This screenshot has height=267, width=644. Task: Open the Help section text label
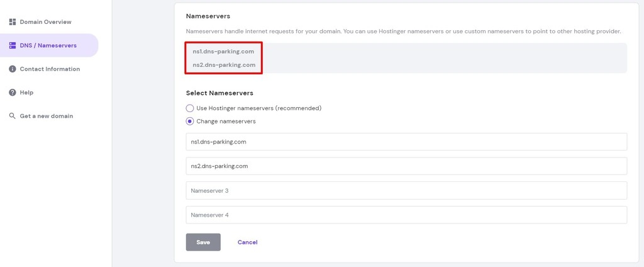click(x=26, y=93)
